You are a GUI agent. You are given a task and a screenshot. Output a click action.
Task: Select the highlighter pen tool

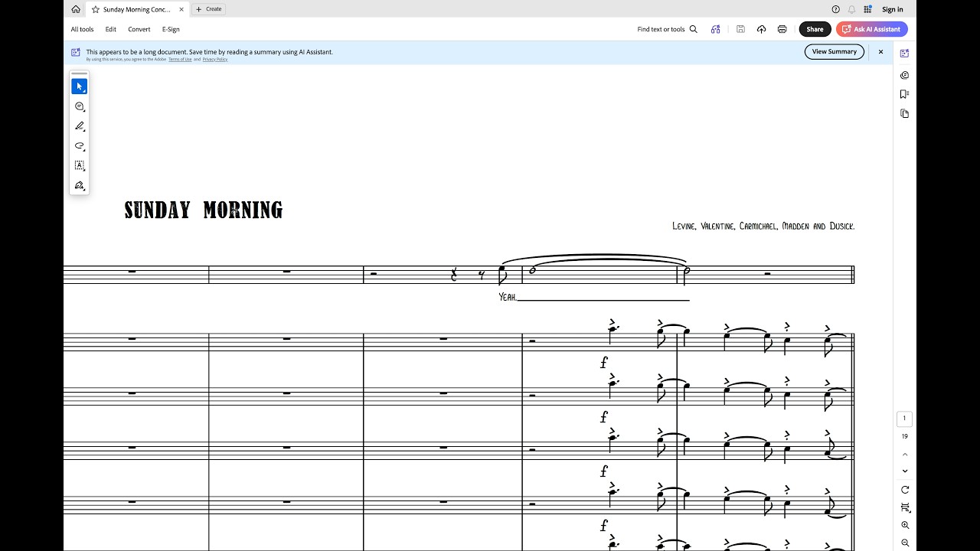(x=79, y=126)
